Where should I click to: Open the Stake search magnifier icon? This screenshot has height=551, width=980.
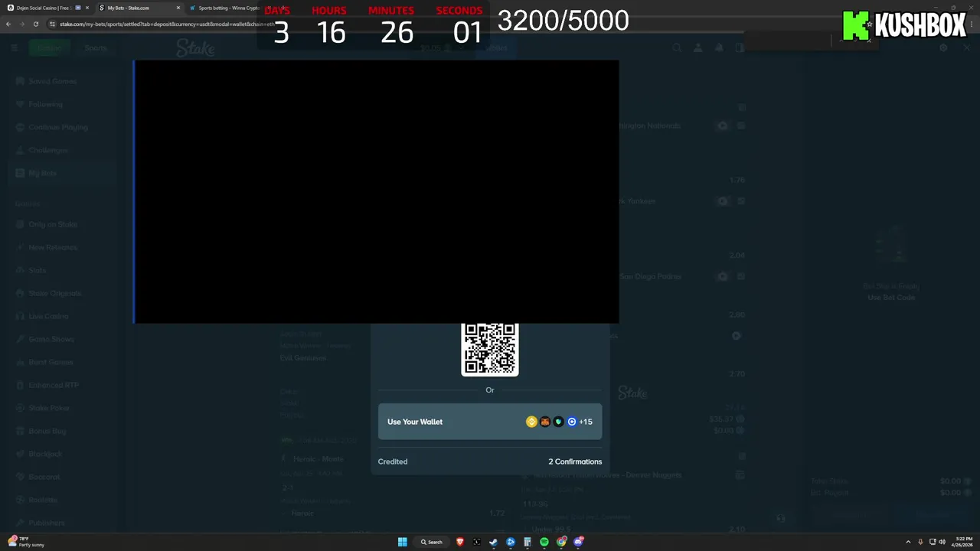[x=677, y=47]
